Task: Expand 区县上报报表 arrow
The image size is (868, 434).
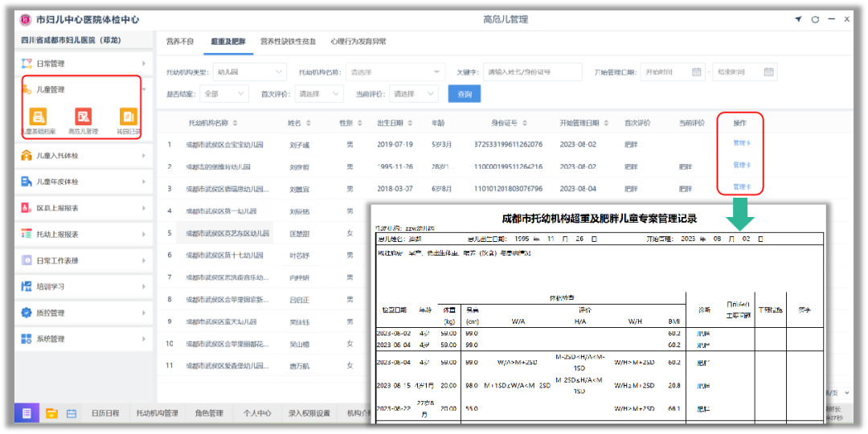Action: point(144,208)
